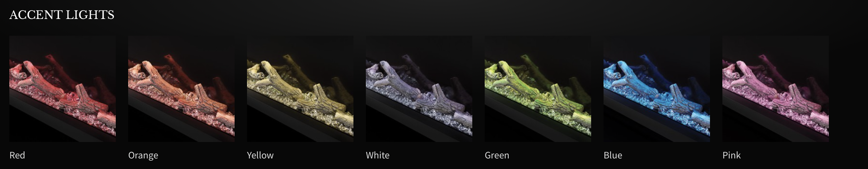Select the Red accent light thumbnail
The image size is (868, 169).
click(63, 89)
